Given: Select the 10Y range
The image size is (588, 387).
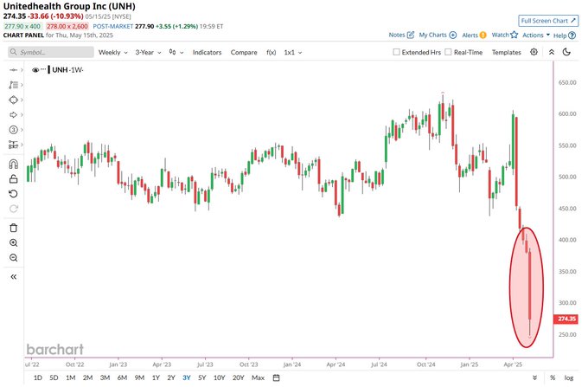Looking at the screenshot, I should [220, 377].
